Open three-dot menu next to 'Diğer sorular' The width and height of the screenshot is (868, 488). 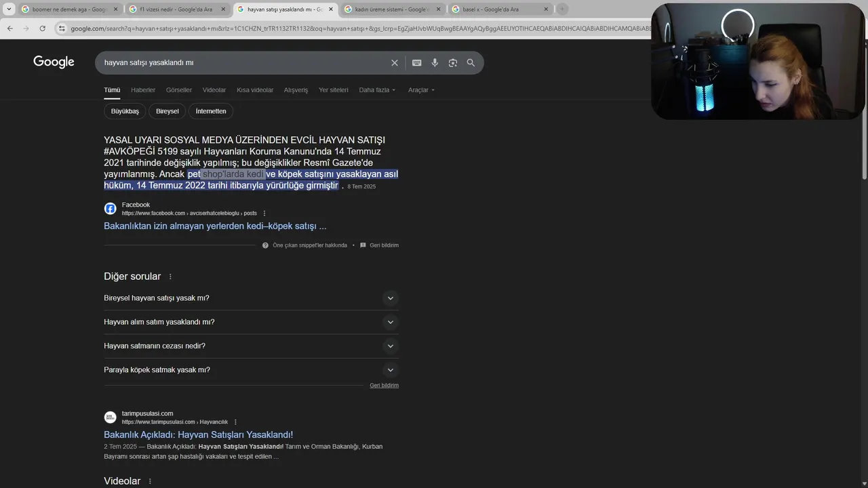[x=170, y=277]
